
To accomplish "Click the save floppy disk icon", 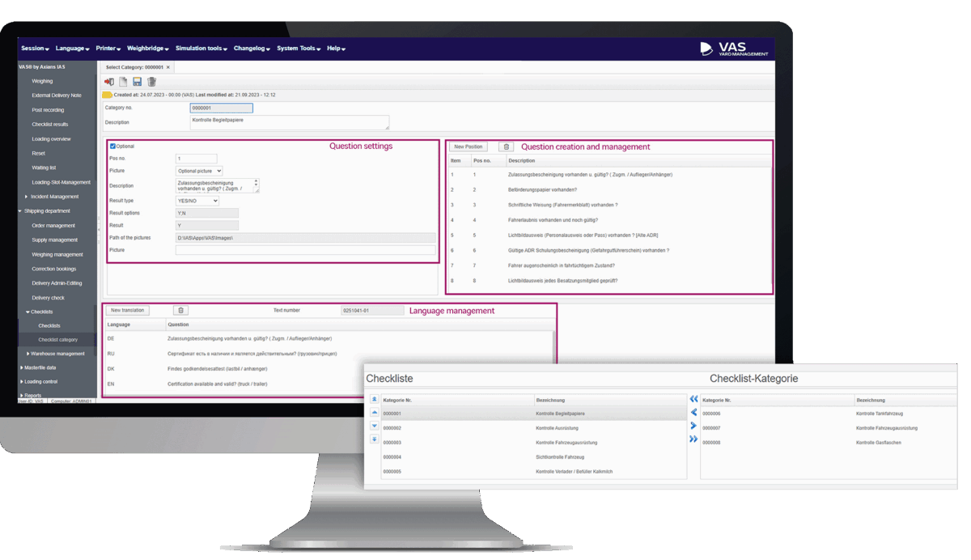I will click(x=138, y=82).
